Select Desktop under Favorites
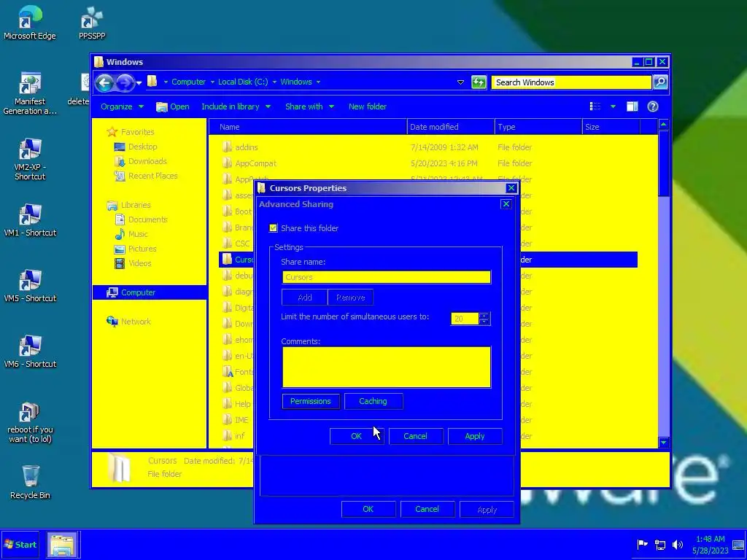 coord(136,147)
